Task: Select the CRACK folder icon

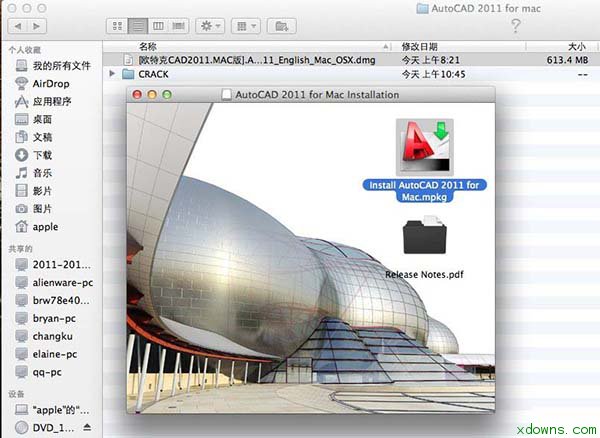Action: pos(128,74)
